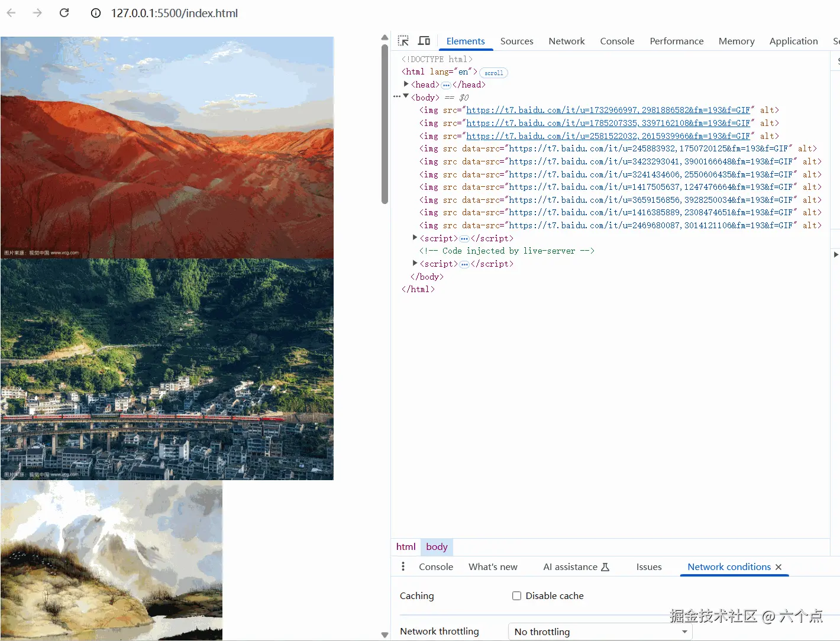Expand the head element node
This screenshot has height=641, width=840.
click(406, 84)
